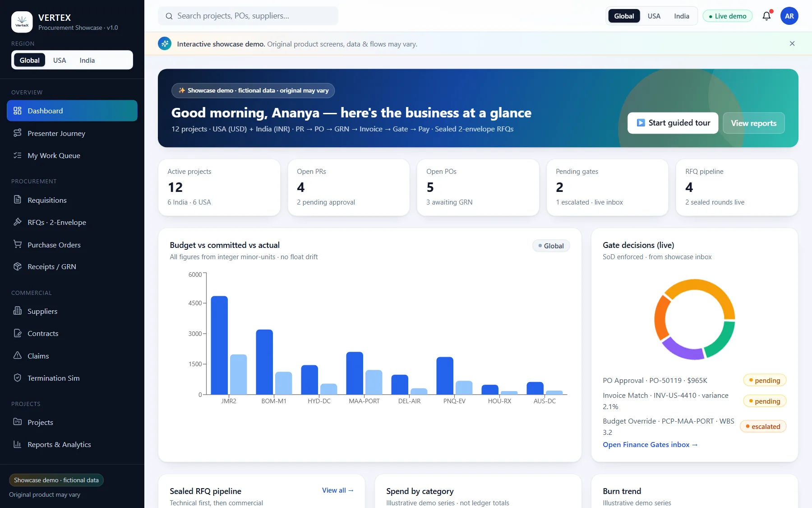Click the "Pending gates" stat card
The width and height of the screenshot is (812, 508).
click(x=608, y=187)
